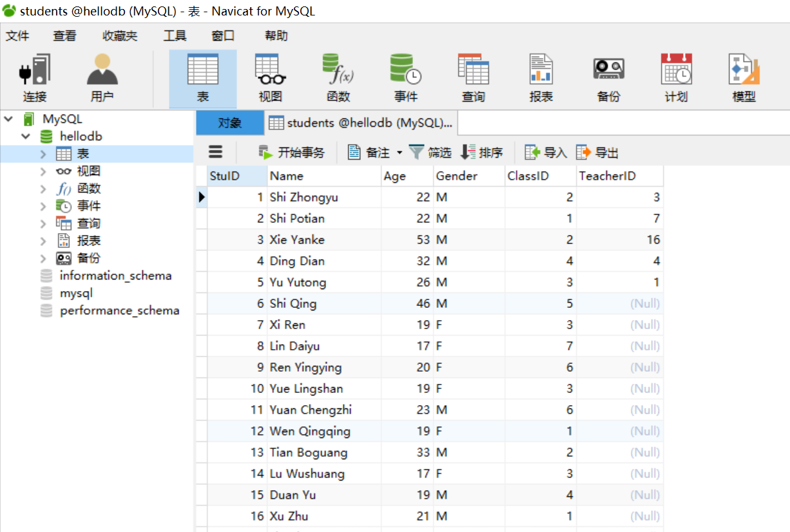Select the cell "Duan Yu"
The width and height of the screenshot is (790, 532).
pyautogui.click(x=324, y=495)
